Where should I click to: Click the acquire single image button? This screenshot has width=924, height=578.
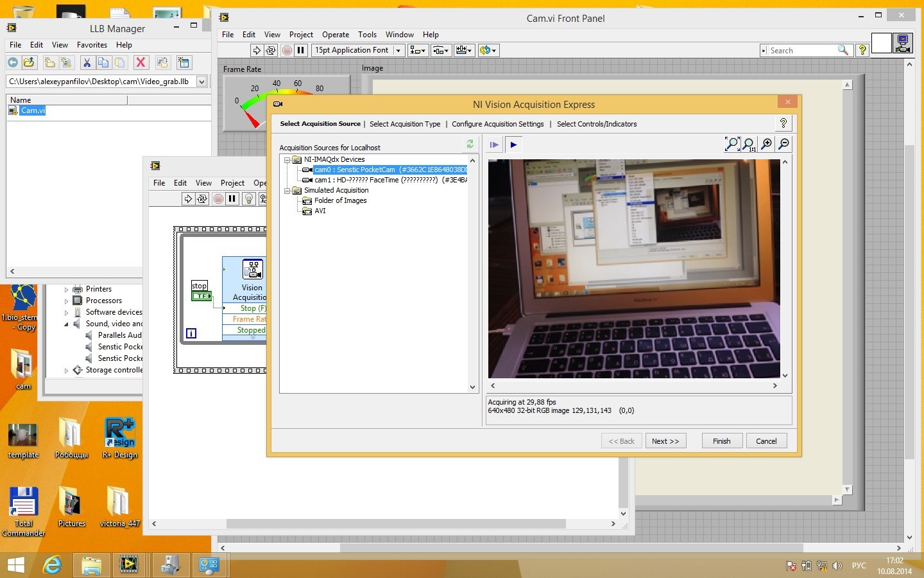[494, 144]
